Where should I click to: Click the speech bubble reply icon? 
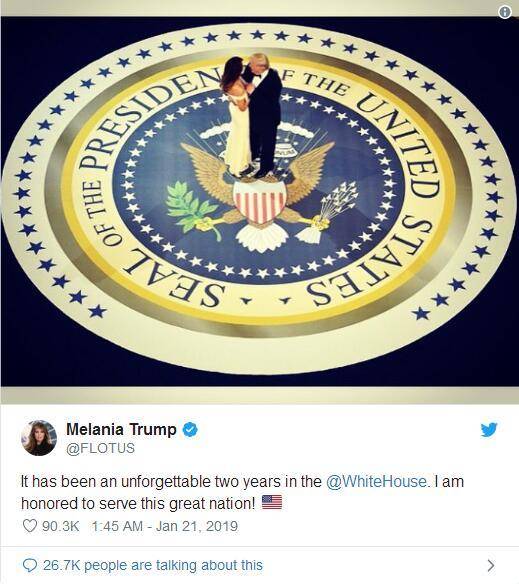click(30, 565)
